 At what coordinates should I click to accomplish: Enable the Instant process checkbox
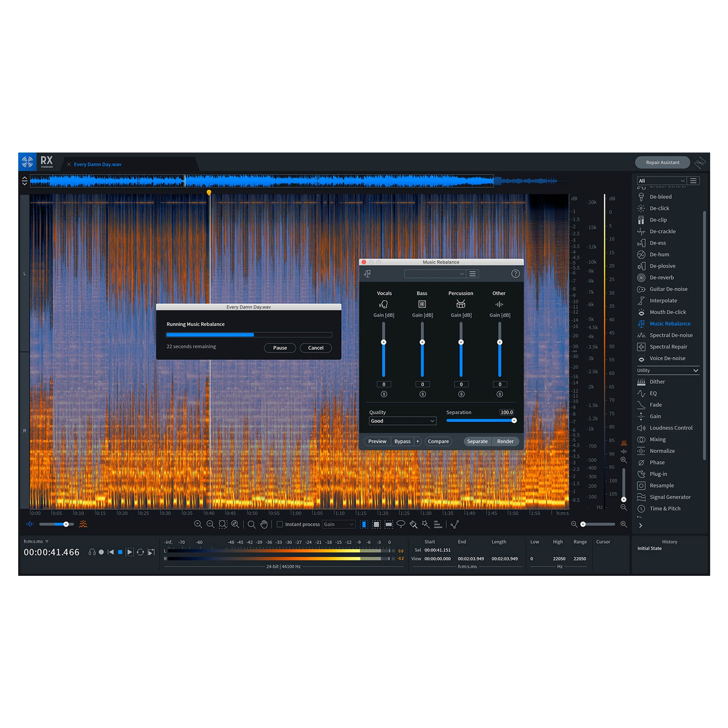280,525
